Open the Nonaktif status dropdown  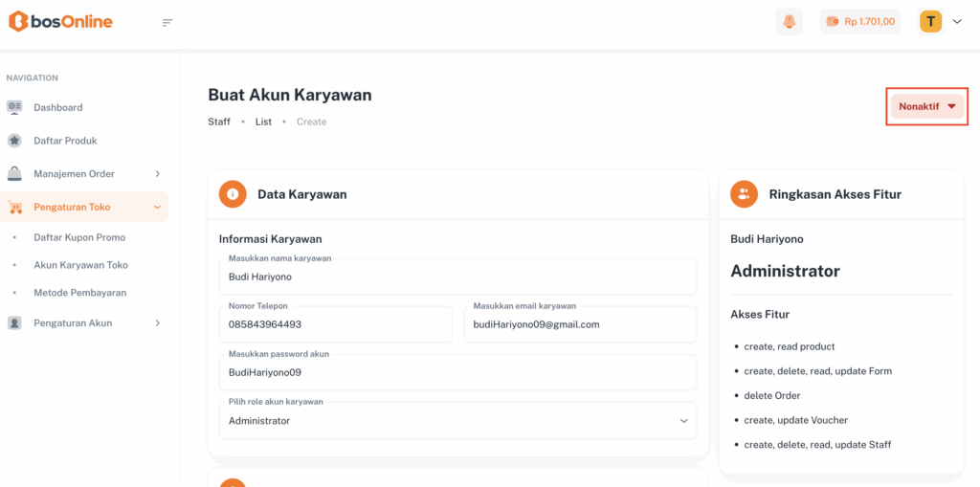pyautogui.click(x=926, y=106)
